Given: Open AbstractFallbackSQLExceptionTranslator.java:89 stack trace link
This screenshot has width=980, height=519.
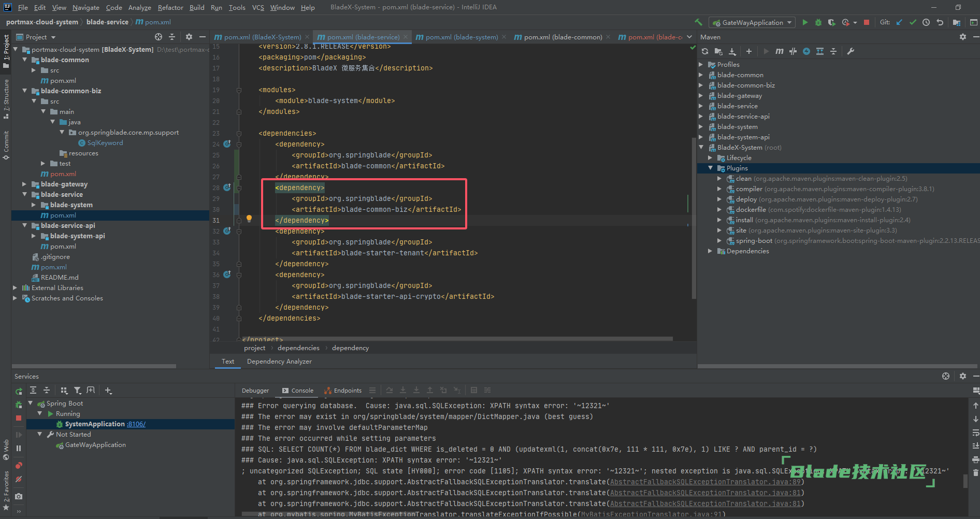Looking at the screenshot, I should click(x=705, y=482).
